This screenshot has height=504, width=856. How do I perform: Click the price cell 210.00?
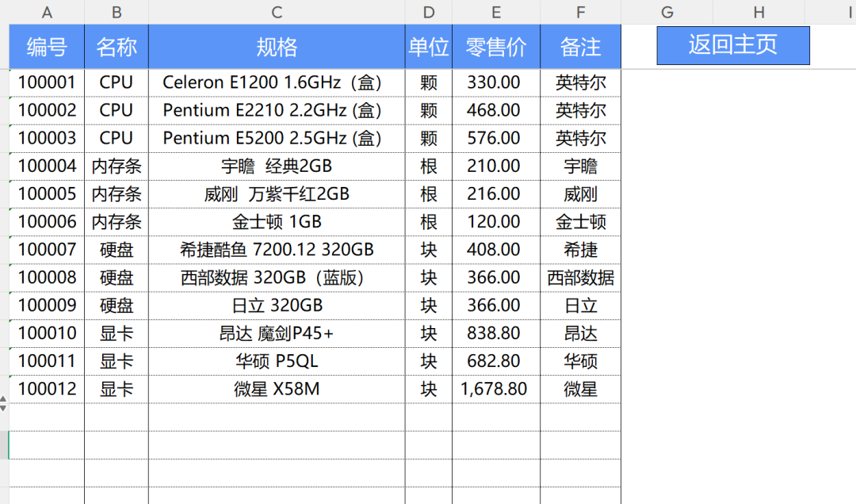495,166
